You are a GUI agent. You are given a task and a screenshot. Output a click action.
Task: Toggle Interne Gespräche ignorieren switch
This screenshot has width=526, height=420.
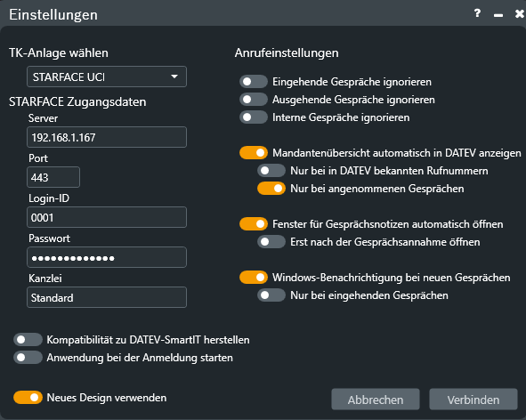(x=254, y=117)
